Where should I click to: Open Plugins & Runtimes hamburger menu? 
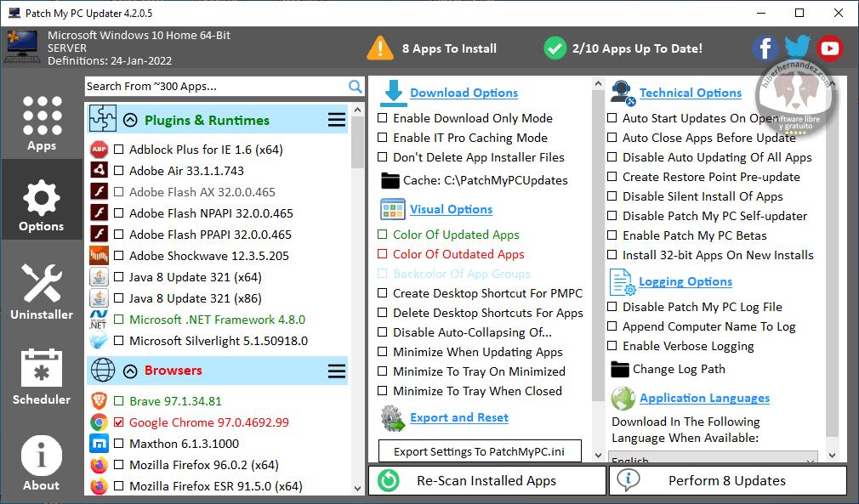pos(336,120)
